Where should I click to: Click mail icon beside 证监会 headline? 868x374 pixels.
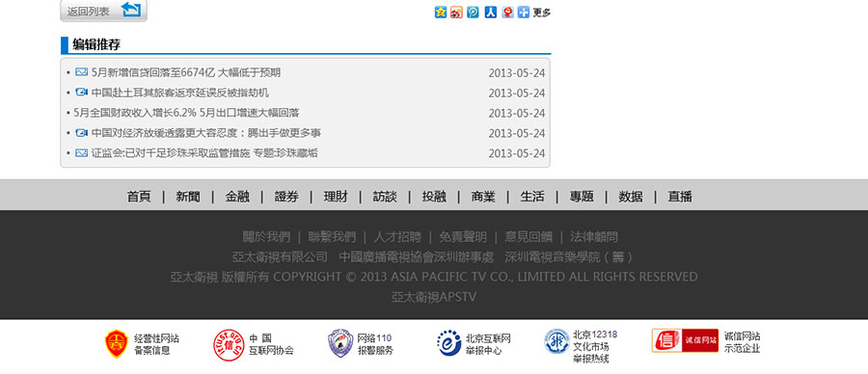(x=81, y=152)
